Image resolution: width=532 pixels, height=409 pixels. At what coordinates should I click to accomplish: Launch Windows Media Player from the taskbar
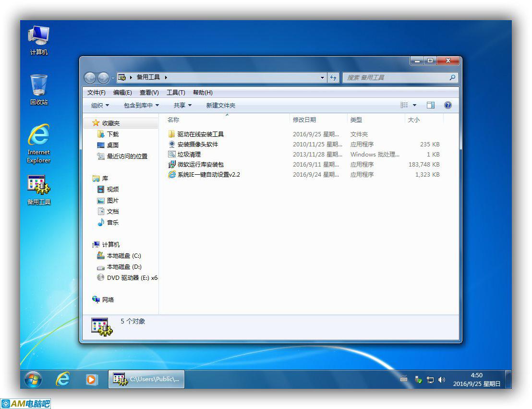(91, 379)
